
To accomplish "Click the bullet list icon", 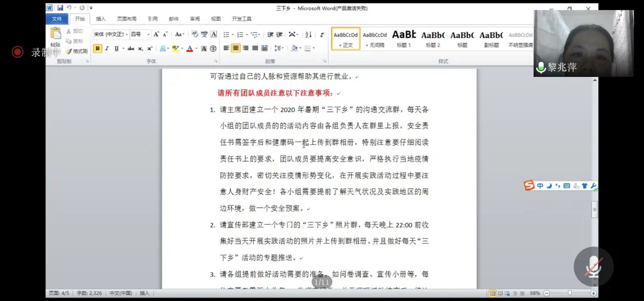I will [227, 35].
